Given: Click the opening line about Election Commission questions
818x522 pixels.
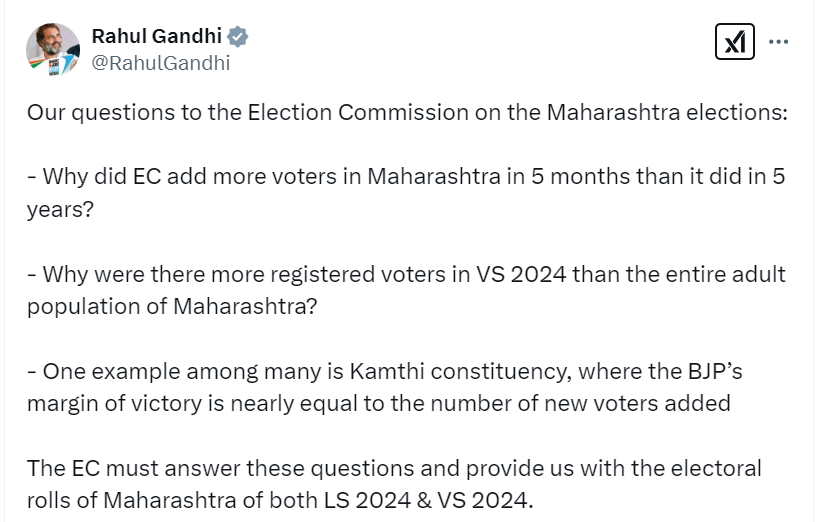Looking at the screenshot, I should pos(407,112).
